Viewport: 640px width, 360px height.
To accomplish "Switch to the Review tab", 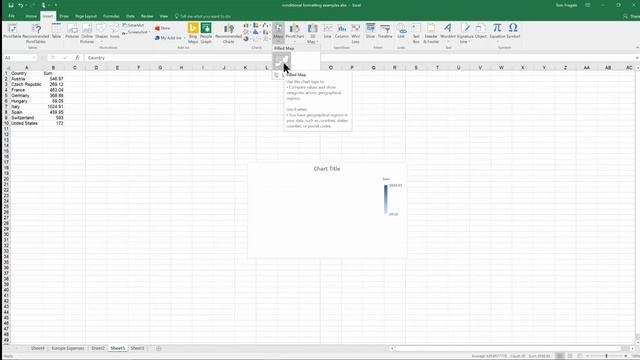I will [147, 16].
